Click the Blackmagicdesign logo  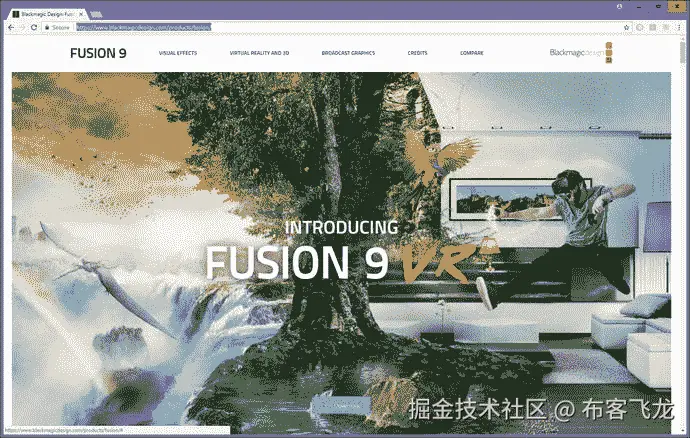(x=580, y=52)
